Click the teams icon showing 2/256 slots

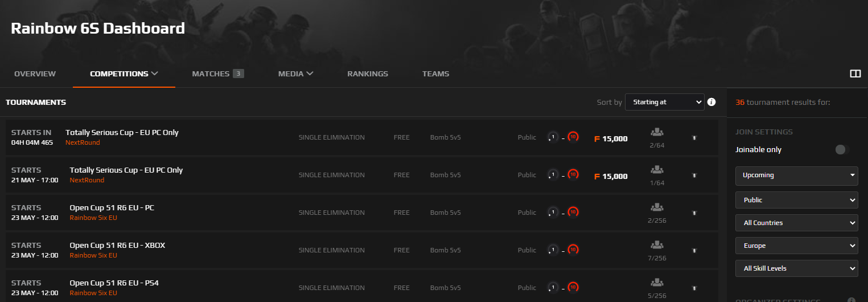[x=656, y=207]
